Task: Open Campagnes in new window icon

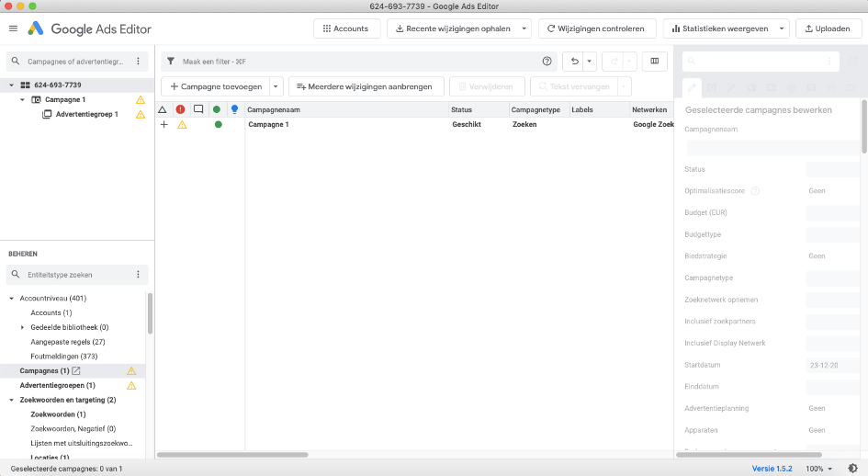Action: pyautogui.click(x=76, y=371)
